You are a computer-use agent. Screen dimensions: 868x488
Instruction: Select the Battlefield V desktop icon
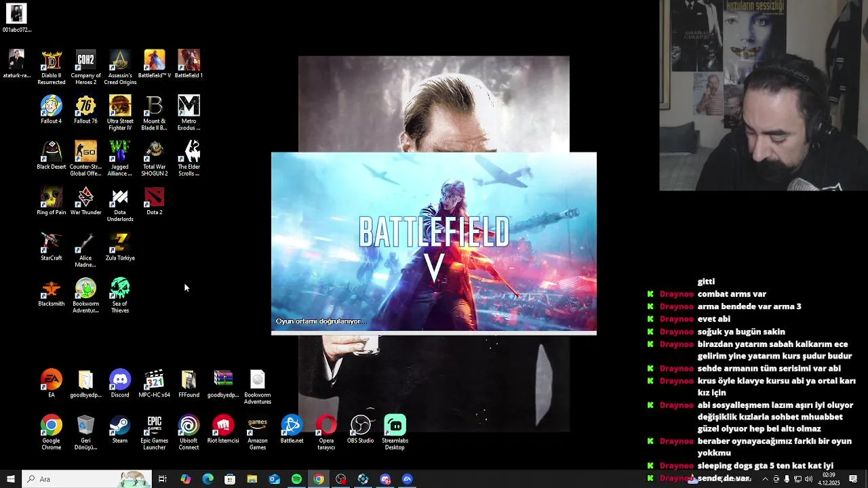click(155, 64)
